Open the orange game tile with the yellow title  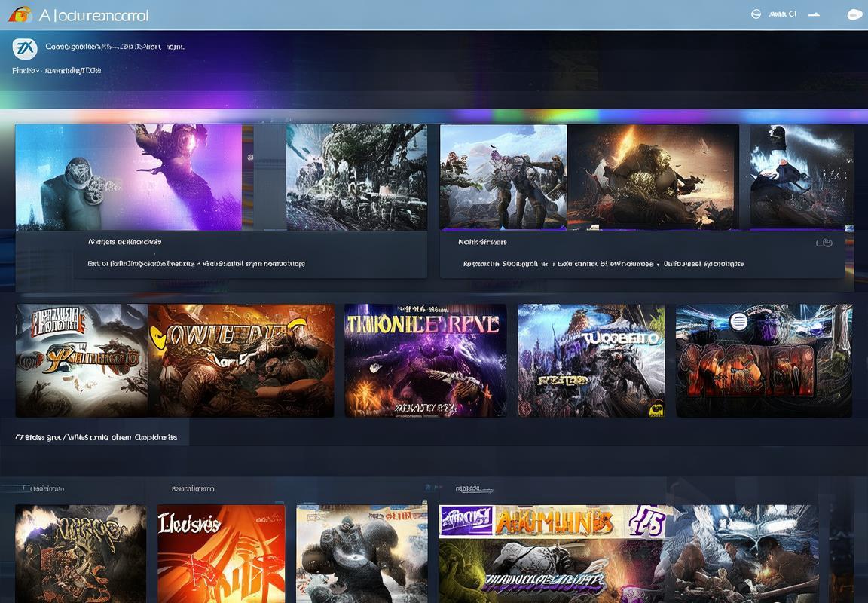[x=241, y=360]
